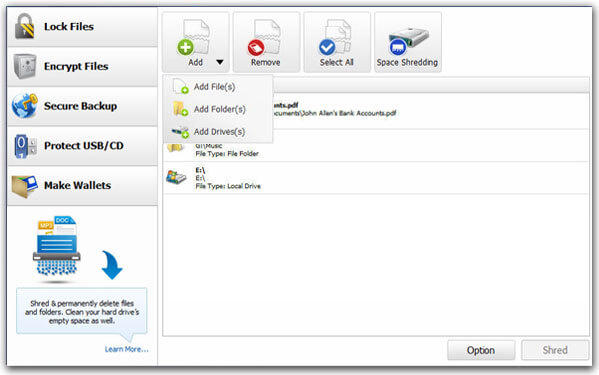
Task: Click the Remove toolbar icon
Action: tap(264, 37)
